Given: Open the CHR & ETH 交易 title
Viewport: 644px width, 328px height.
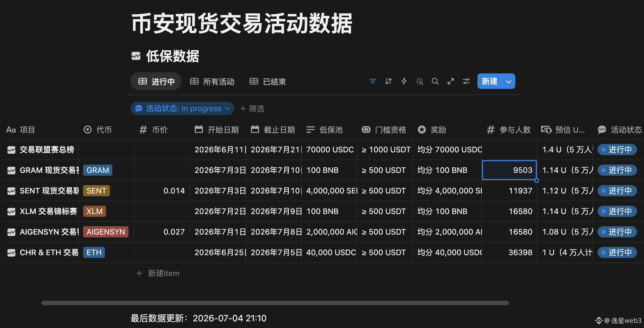Looking at the screenshot, I should click(49, 252).
